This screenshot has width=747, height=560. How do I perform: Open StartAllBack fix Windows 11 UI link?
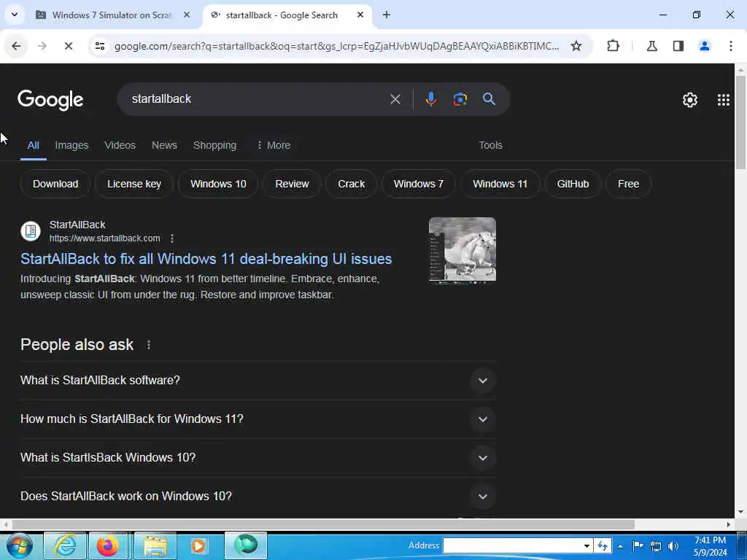click(206, 259)
